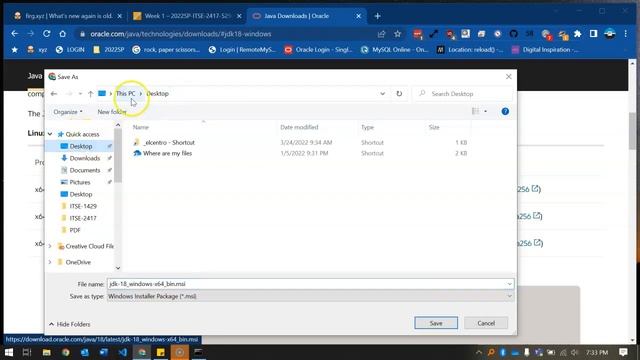This screenshot has width=640, height=360.
Task: Reload the Oracle page
Action: (x=47, y=34)
